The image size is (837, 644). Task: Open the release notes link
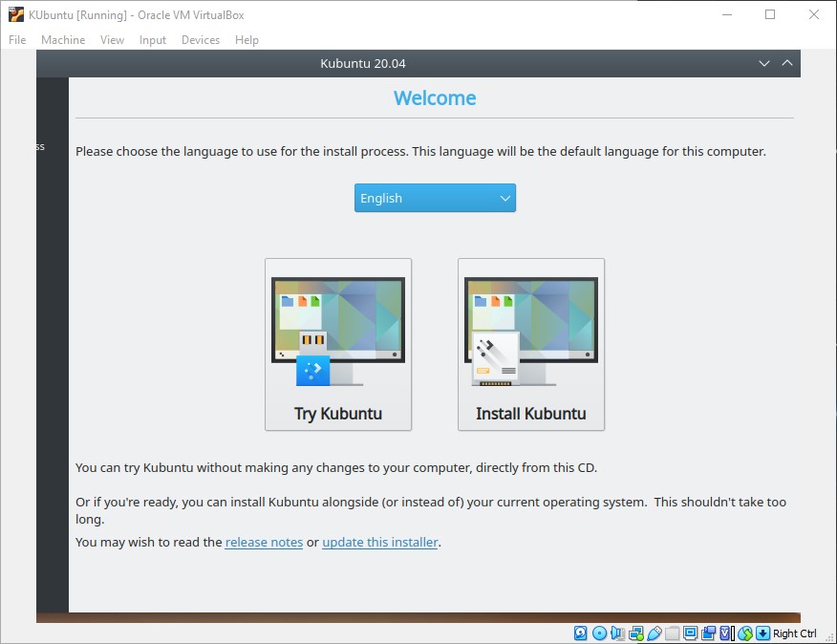[264, 542]
